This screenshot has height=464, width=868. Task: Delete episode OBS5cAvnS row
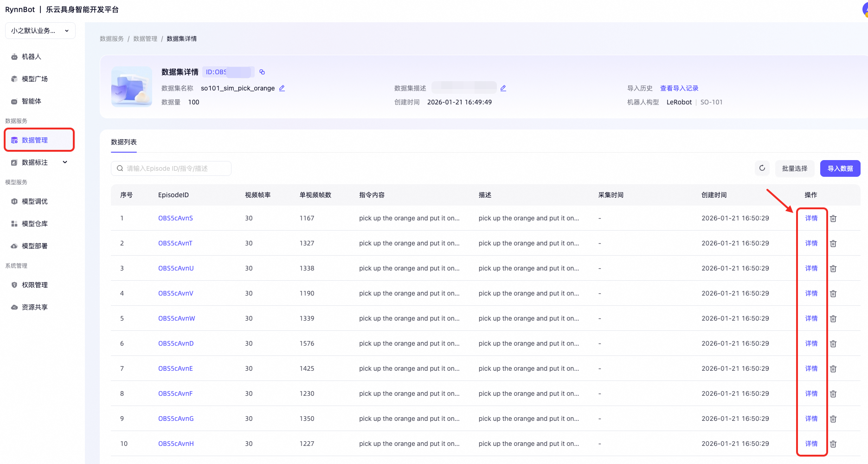833,219
